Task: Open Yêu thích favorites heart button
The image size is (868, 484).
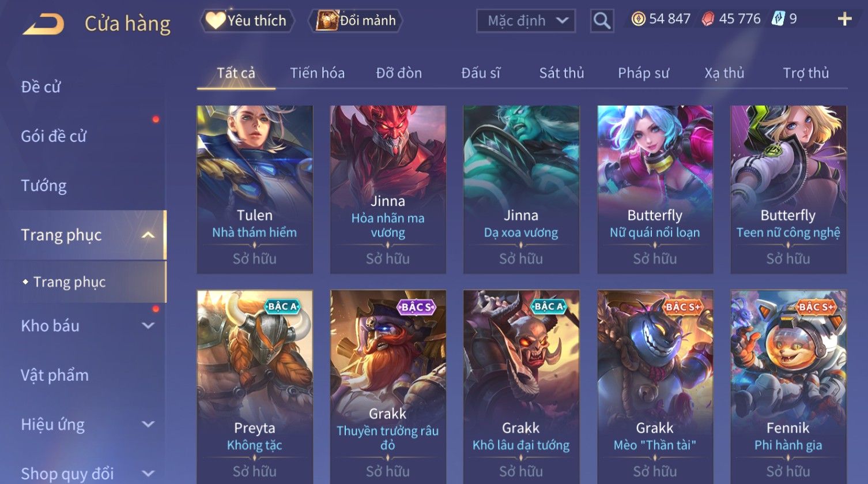Action: pos(247,21)
